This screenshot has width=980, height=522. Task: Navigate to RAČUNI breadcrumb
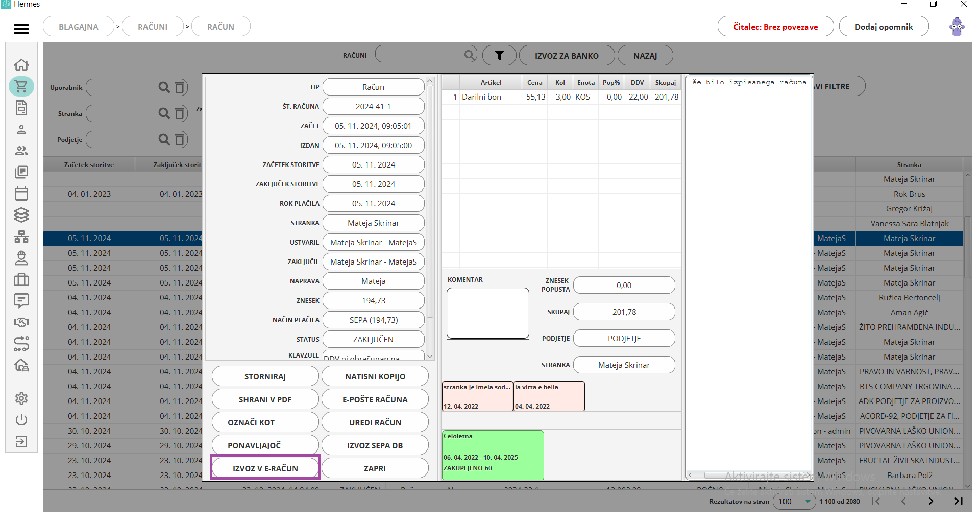click(x=153, y=27)
